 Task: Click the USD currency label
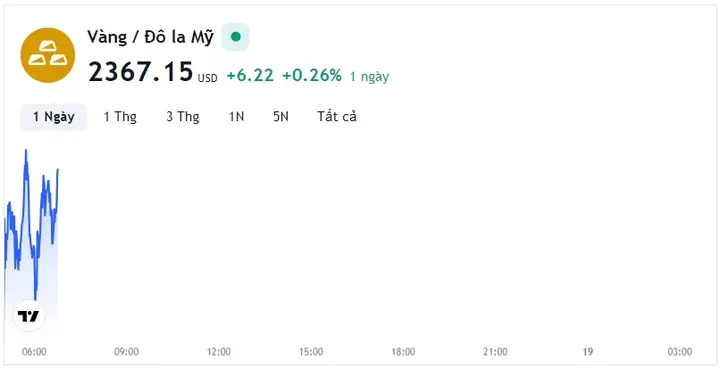coord(208,79)
